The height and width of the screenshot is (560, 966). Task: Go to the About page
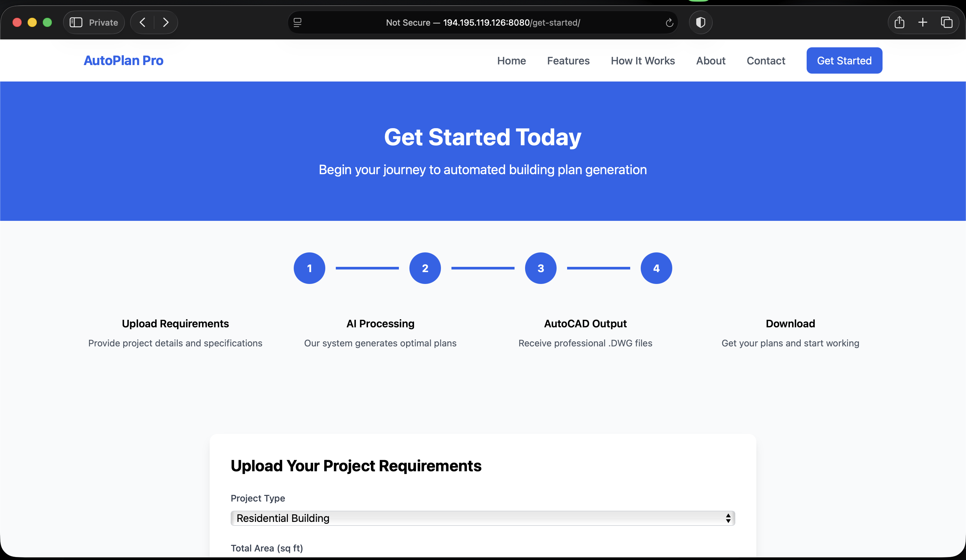(x=711, y=60)
